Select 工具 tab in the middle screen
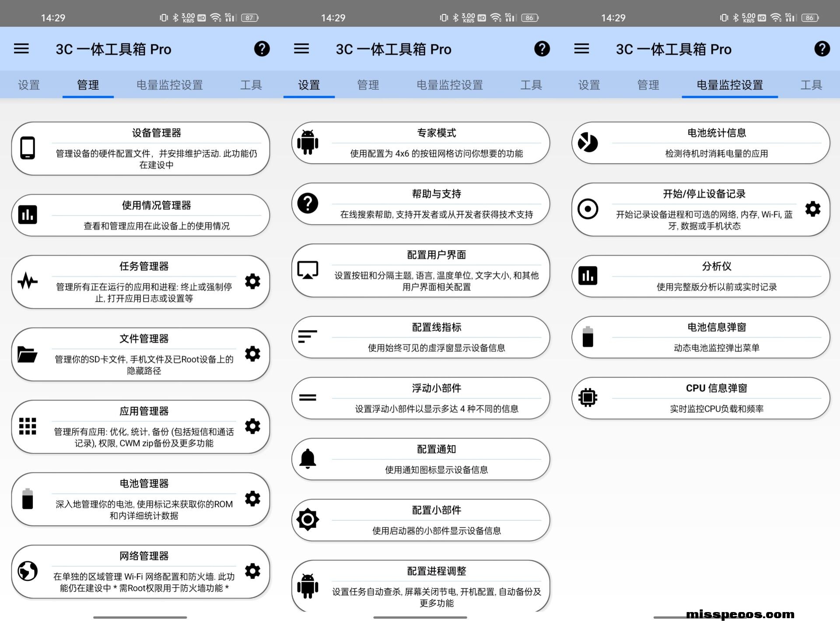The width and height of the screenshot is (840, 623). (x=531, y=85)
